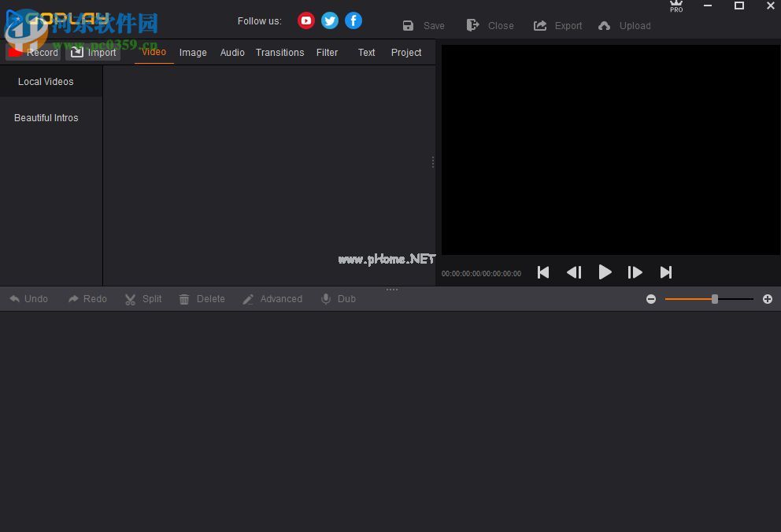Open the Transitions tab
This screenshot has height=532, width=781.
pyautogui.click(x=280, y=52)
